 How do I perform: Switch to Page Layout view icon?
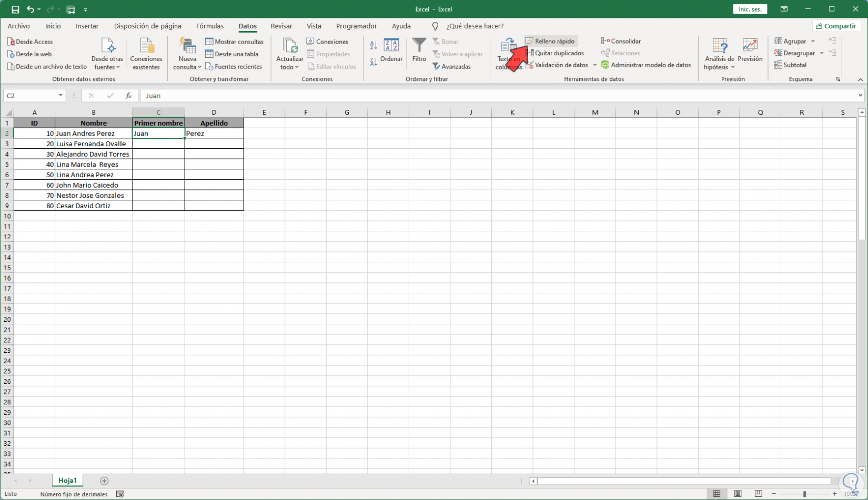738,494
